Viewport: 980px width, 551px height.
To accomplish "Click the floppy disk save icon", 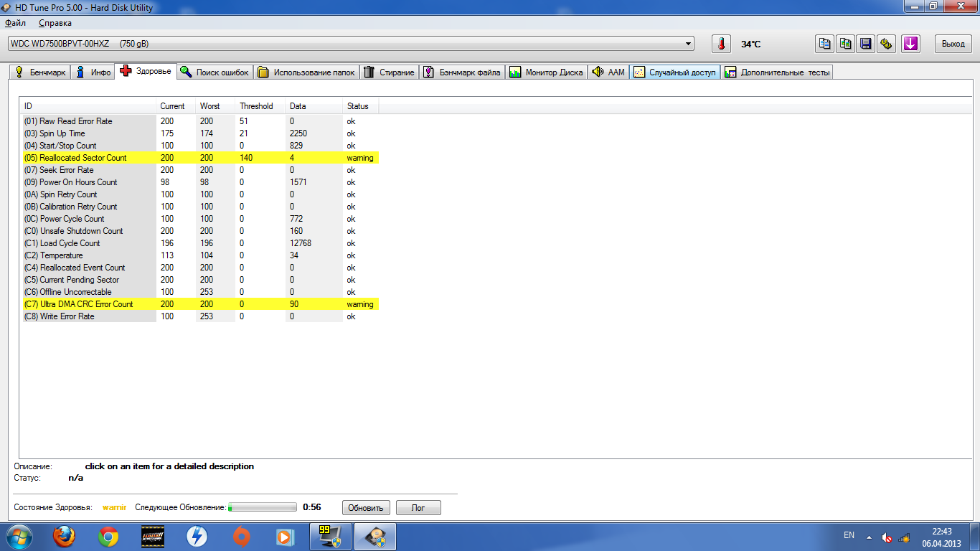I will [866, 44].
